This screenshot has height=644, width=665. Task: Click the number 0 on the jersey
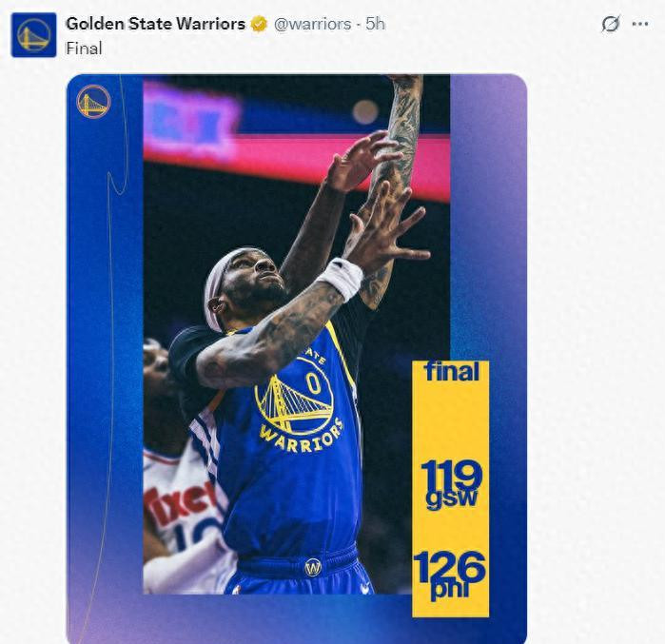313,382
